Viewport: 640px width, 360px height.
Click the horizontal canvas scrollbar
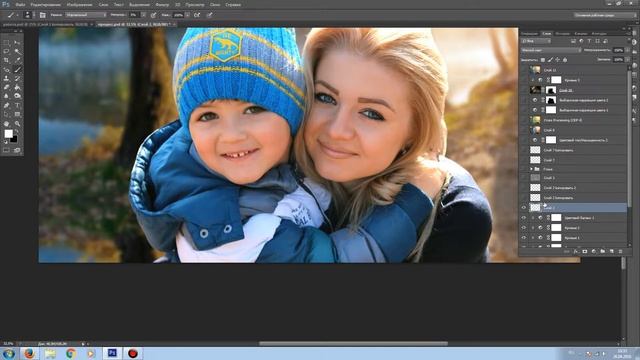(x=353, y=343)
